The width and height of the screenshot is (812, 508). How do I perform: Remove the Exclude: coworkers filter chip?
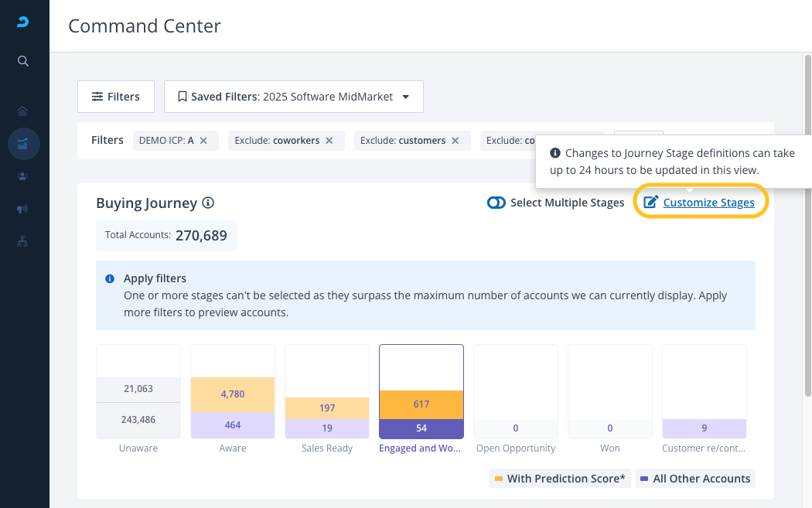click(x=329, y=141)
